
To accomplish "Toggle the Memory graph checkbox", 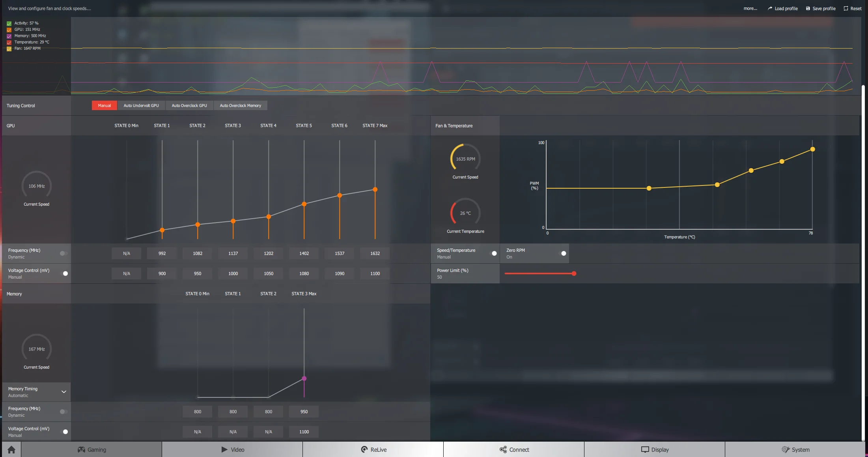I will pyautogui.click(x=9, y=36).
